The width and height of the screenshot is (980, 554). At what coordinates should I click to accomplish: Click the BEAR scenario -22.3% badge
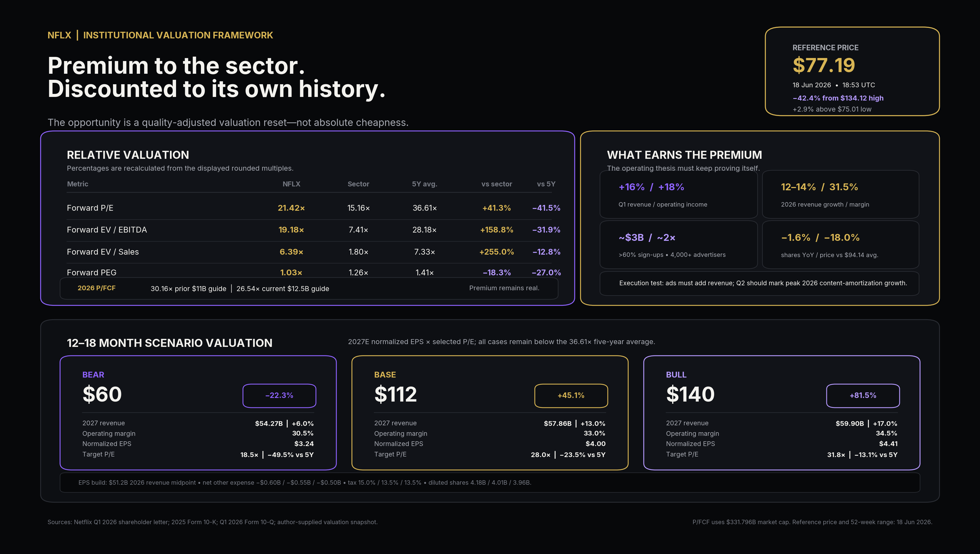click(x=279, y=395)
